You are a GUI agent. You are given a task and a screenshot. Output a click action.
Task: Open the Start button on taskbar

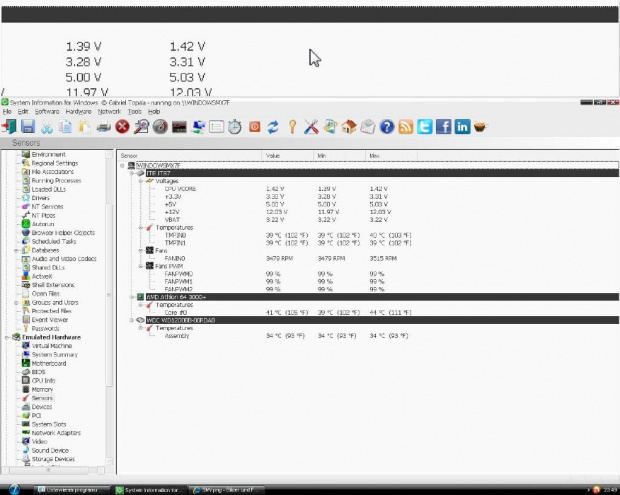pos(14,489)
